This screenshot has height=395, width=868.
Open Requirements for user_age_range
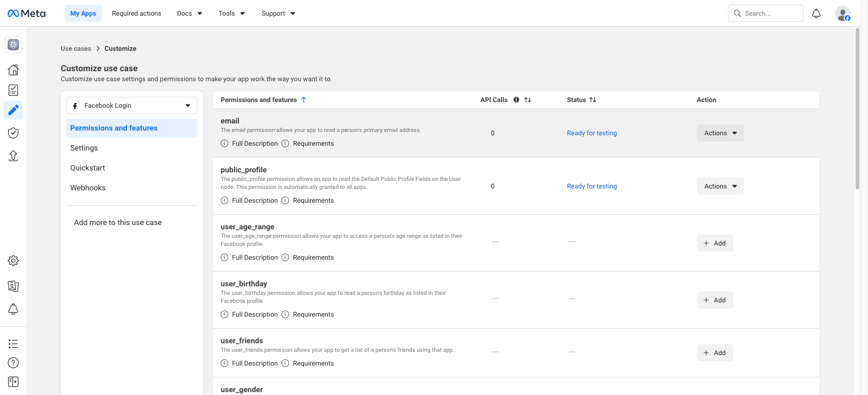(x=308, y=257)
